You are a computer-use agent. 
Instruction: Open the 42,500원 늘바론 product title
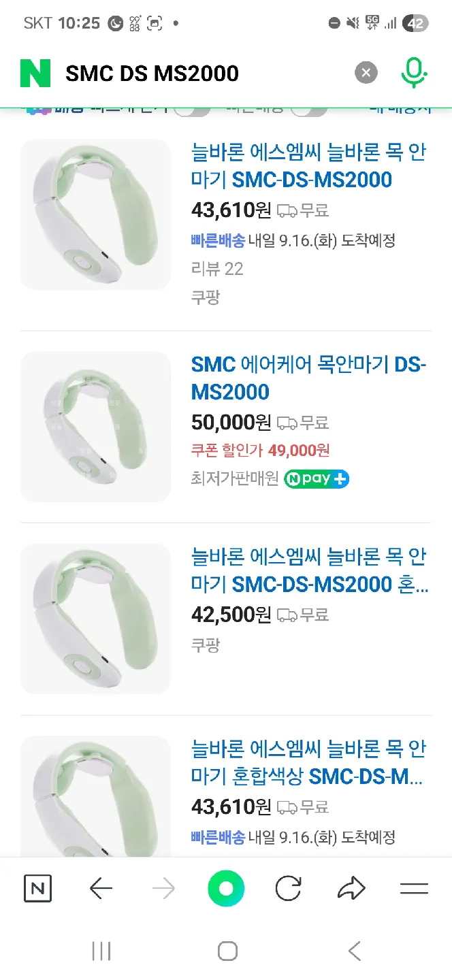coord(308,570)
